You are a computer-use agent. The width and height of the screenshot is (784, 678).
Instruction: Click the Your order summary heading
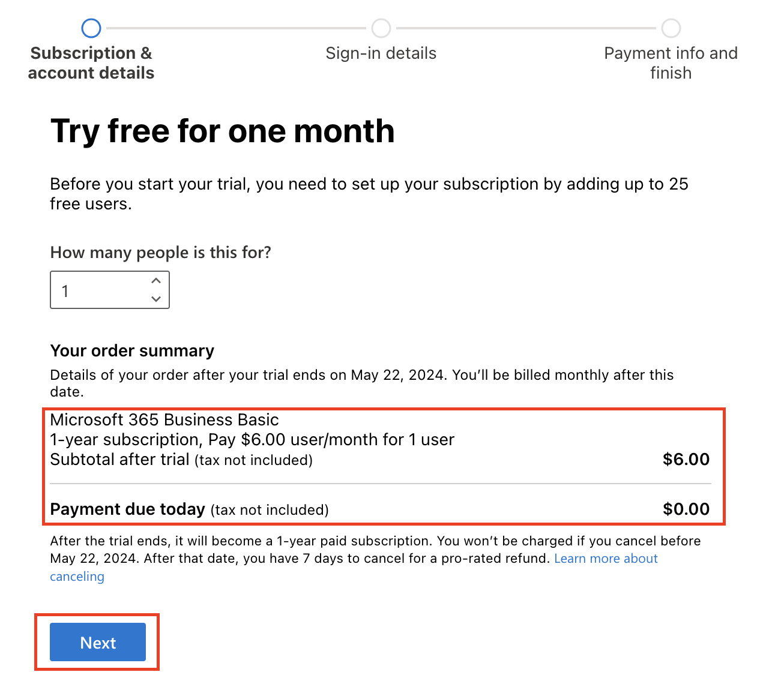(x=132, y=351)
